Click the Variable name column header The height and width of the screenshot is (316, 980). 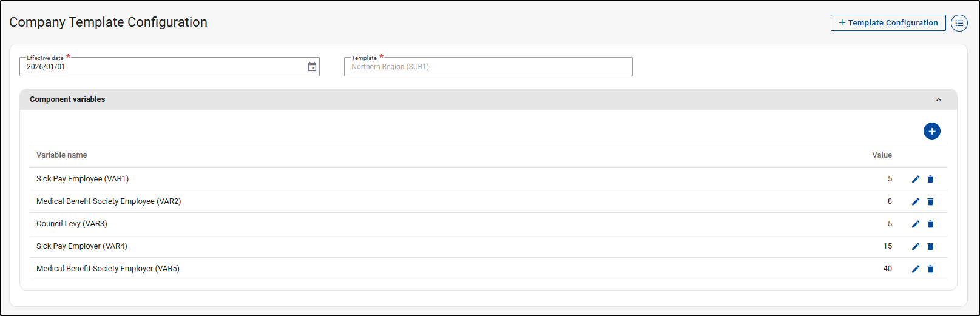(61, 155)
